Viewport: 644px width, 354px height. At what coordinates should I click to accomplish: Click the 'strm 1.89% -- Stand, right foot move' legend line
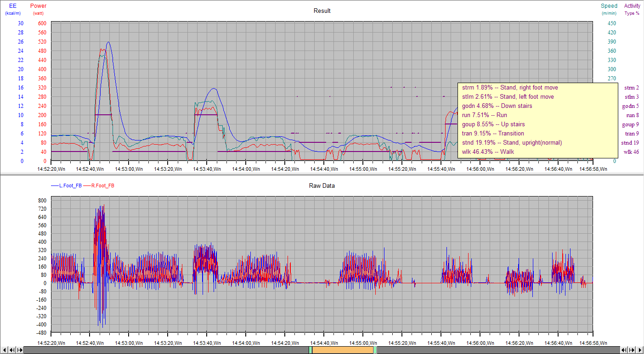pos(510,87)
